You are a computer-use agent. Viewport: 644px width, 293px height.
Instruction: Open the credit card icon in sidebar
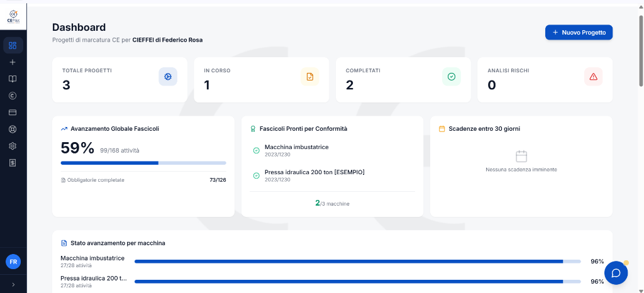pos(13,113)
